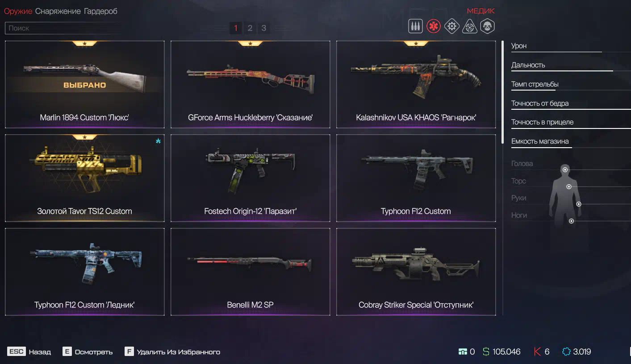
Task: Switch to the Гардероб tab
Action: point(100,11)
